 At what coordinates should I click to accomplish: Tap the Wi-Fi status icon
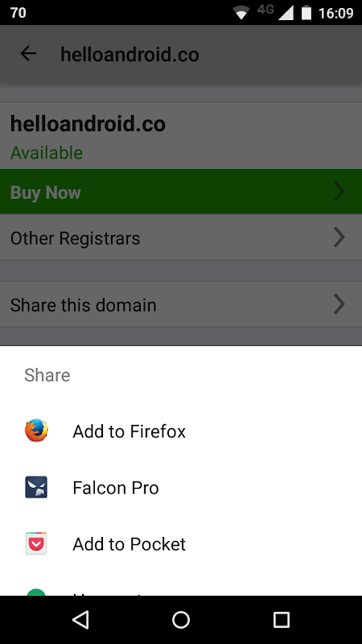pos(242,13)
